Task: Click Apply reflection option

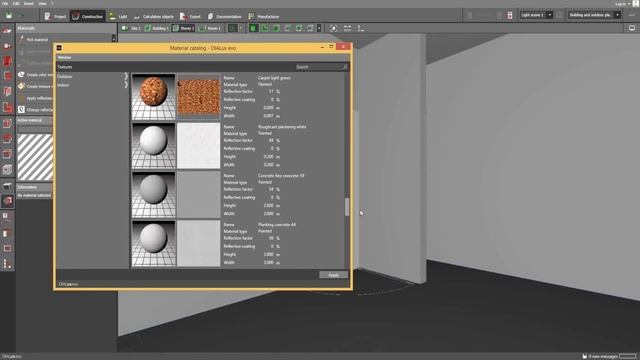Action: point(36,98)
